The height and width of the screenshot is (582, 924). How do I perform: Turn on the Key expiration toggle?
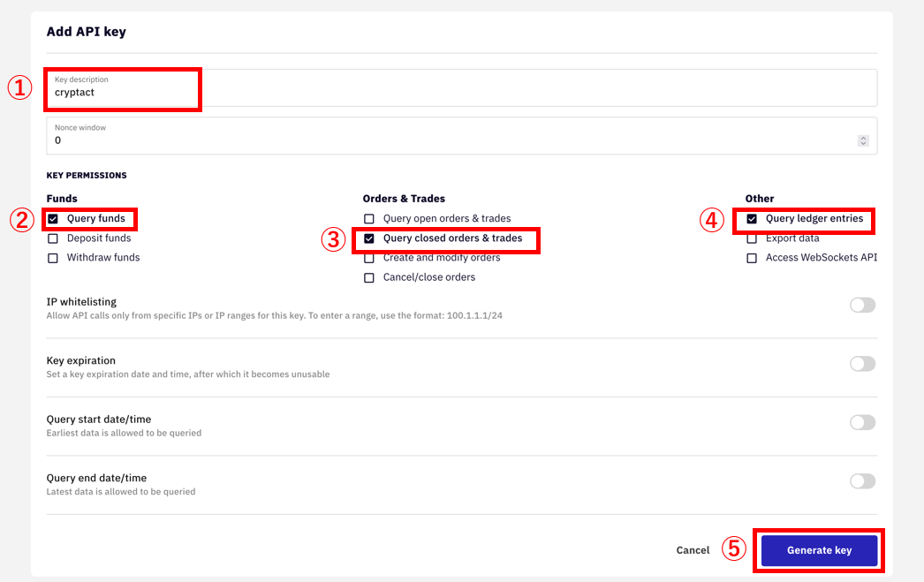862,363
